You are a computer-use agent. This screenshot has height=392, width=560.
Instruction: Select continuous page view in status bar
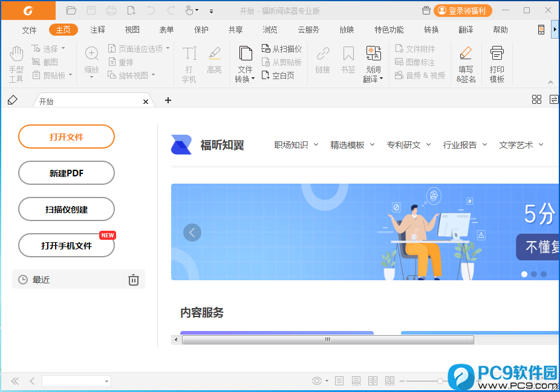(x=356, y=381)
